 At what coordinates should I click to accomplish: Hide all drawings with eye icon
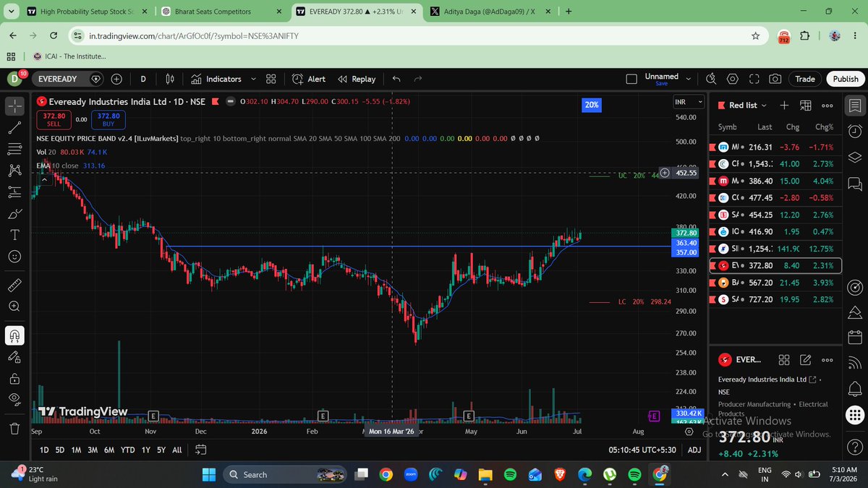coord(14,399)
